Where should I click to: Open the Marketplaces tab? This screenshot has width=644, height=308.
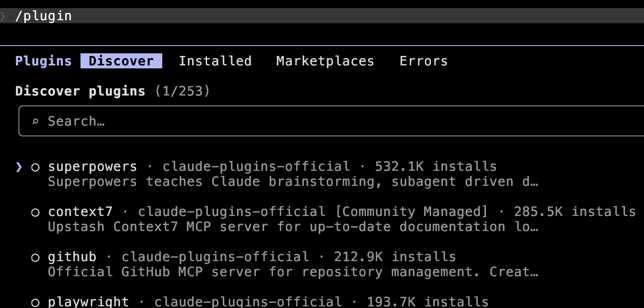325,61
